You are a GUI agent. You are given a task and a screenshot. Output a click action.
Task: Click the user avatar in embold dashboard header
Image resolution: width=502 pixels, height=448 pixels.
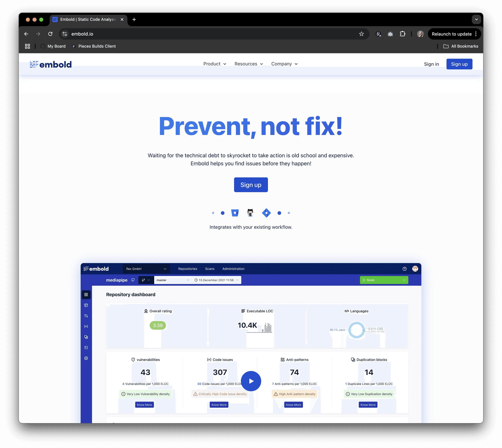click(x=415, y=269)
